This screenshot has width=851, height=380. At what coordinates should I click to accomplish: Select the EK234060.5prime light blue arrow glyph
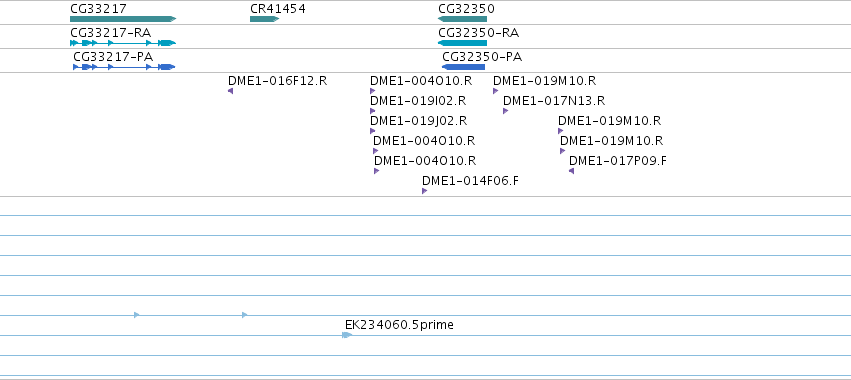tap(347, 335)
